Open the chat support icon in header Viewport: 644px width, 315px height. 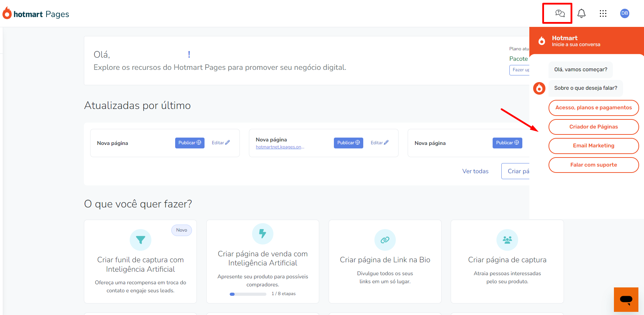tap(560, 13)
